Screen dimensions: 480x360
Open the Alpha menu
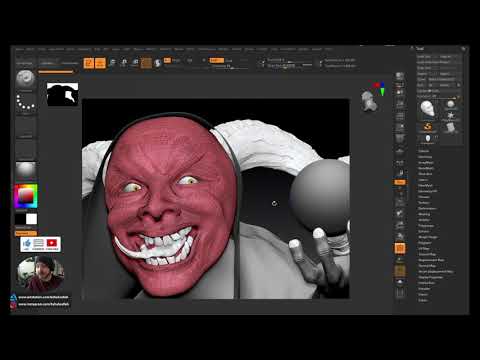pyautogui.click(x=20, y=49)
